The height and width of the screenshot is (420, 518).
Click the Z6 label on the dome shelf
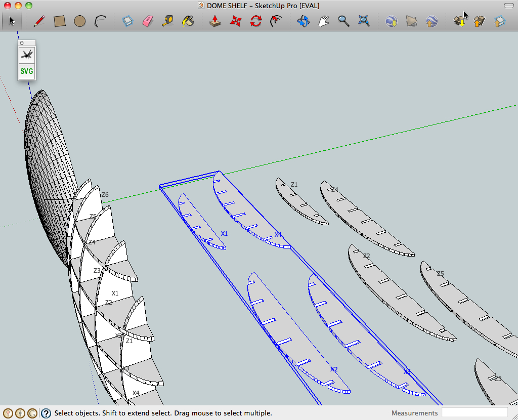105,195
